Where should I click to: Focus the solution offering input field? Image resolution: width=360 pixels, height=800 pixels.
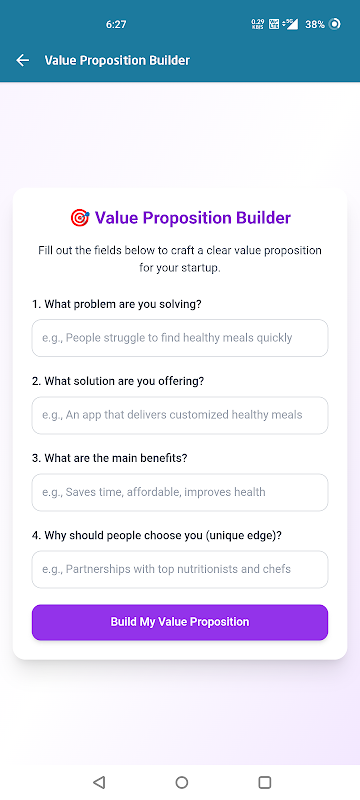(180, 415)
